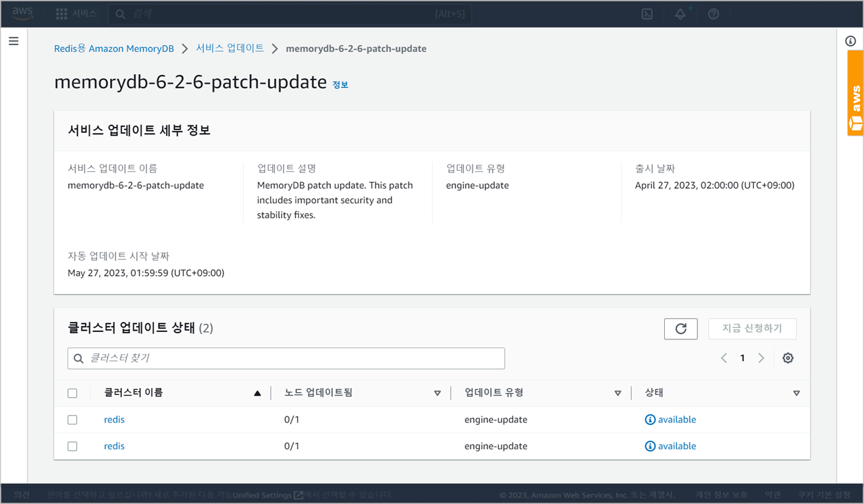Open table preferences gear icon
This screenshot has width=864, height=504.
[788, 358]
